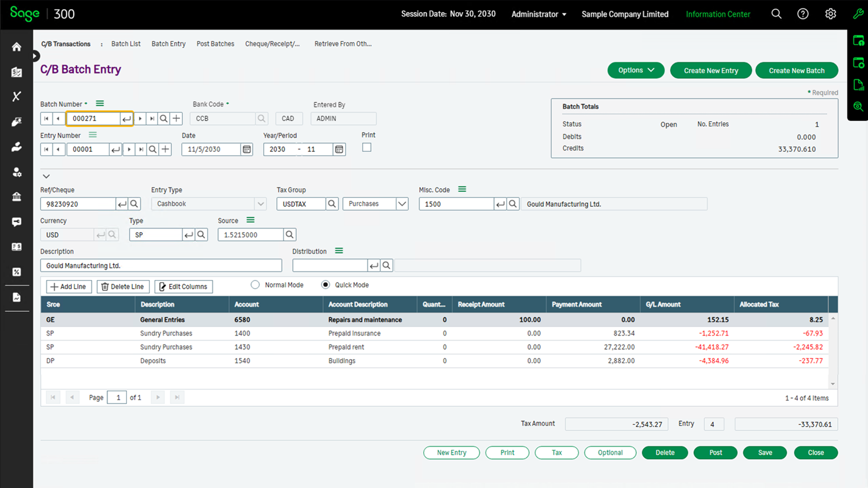The image size is (868, 488).
Task: Click the Create New Batch button
Action: (797, 70)
